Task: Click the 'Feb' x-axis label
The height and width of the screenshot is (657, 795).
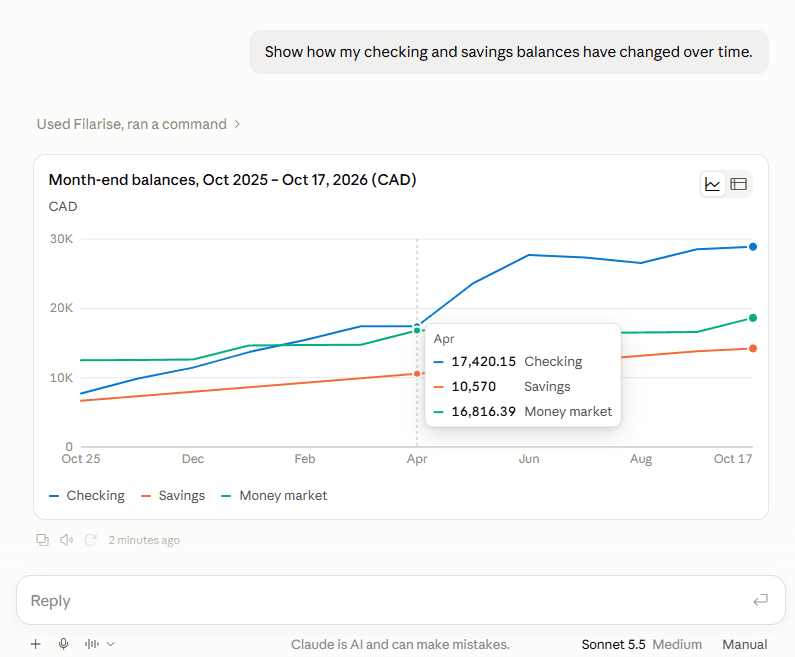Action: coord(305,459)
